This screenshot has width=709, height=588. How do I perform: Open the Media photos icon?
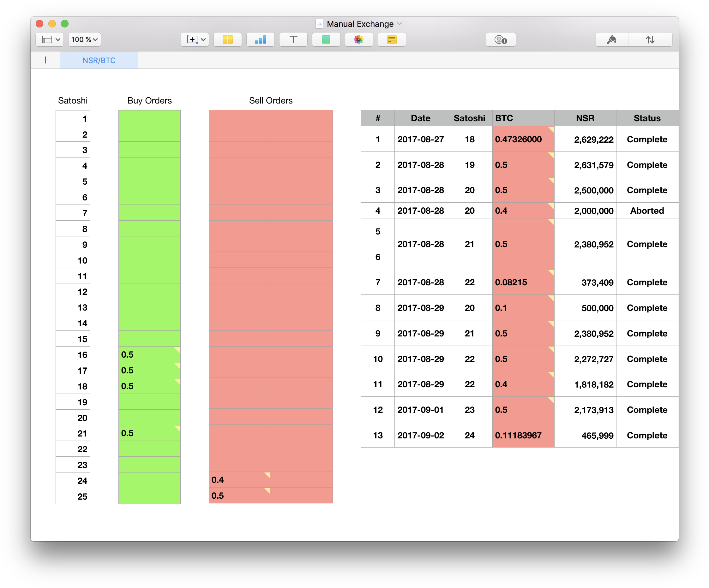[358, 39]
